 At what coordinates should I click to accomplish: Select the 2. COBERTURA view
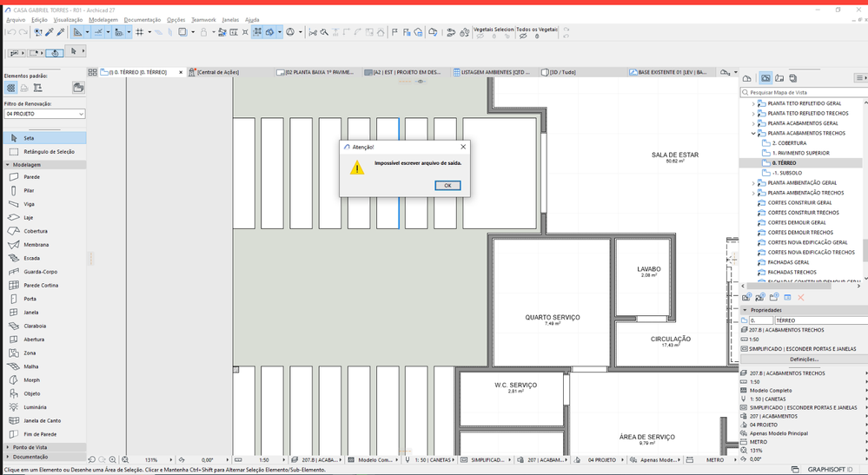coord(789,143)
